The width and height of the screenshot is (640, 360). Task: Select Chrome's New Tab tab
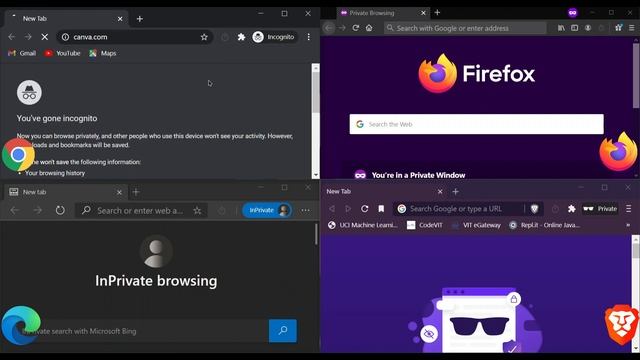coord(65,19)
